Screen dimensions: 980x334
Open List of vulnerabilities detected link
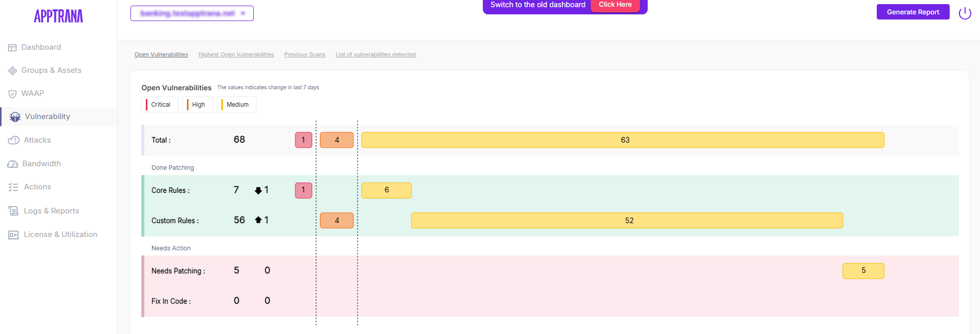coord(375,54)
